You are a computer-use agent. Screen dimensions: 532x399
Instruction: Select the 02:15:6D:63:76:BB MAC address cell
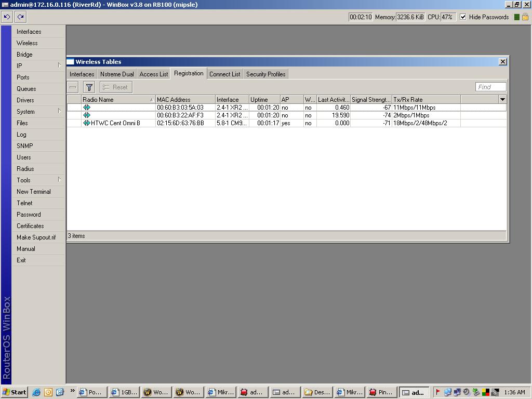click(x=185, y=123)
